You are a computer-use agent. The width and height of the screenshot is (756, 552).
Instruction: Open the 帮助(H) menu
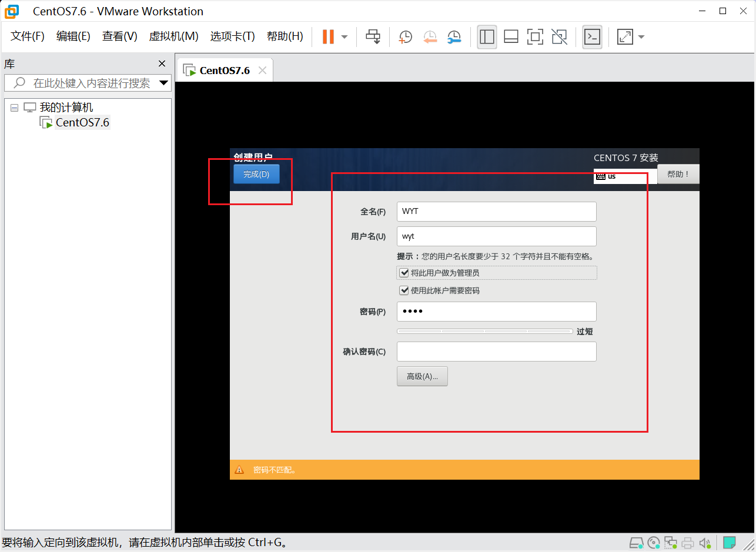pyautogui.click(x=285, y=36)
